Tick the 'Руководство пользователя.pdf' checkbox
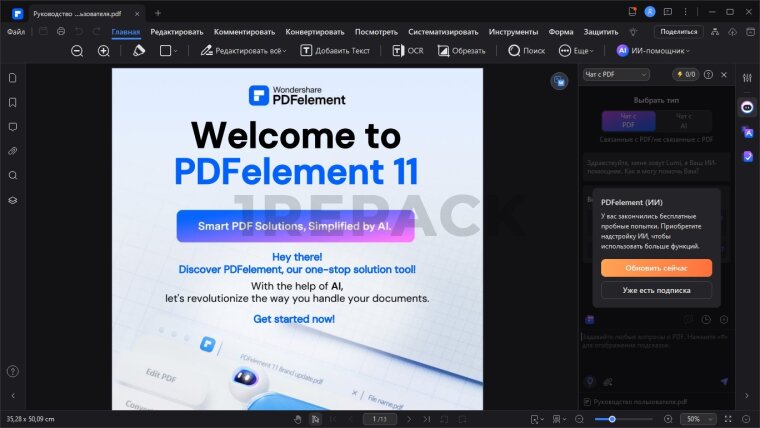The height and width of the screenshot is (428, 760). tap(587, 401)
